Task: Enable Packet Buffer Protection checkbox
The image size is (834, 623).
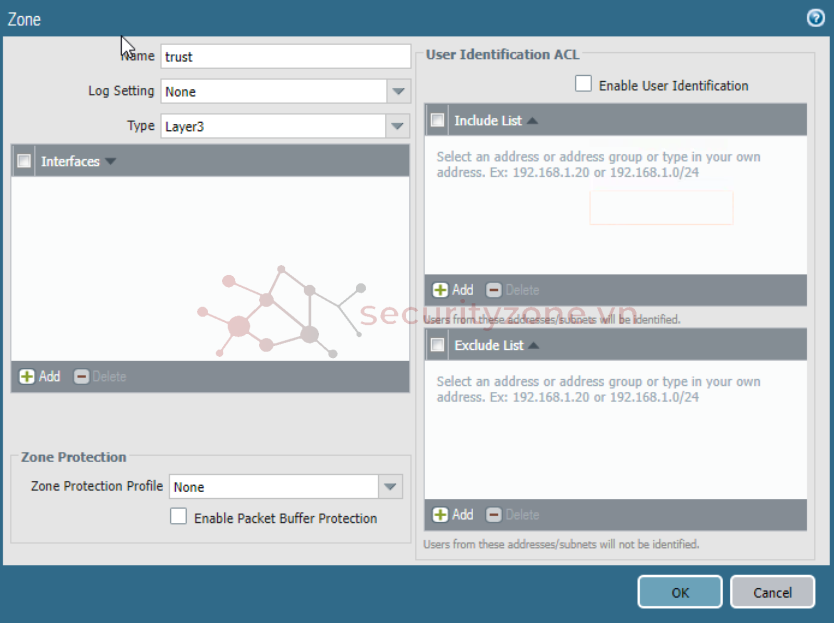Action: pos(178,517)
